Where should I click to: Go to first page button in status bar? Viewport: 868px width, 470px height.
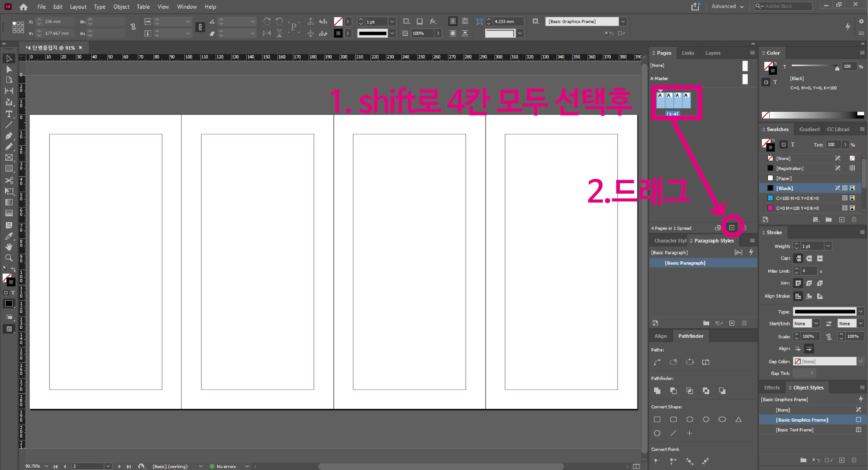(55, 466)
